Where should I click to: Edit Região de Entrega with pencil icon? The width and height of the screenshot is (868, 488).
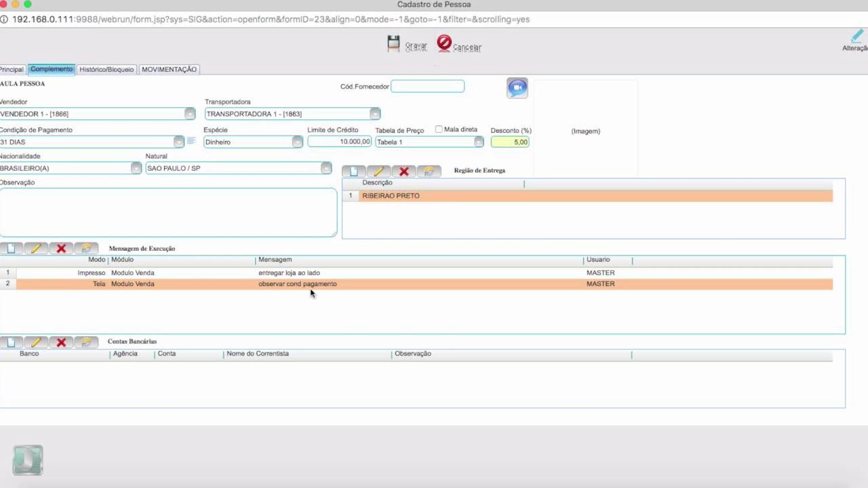click(x=378, y=171)
